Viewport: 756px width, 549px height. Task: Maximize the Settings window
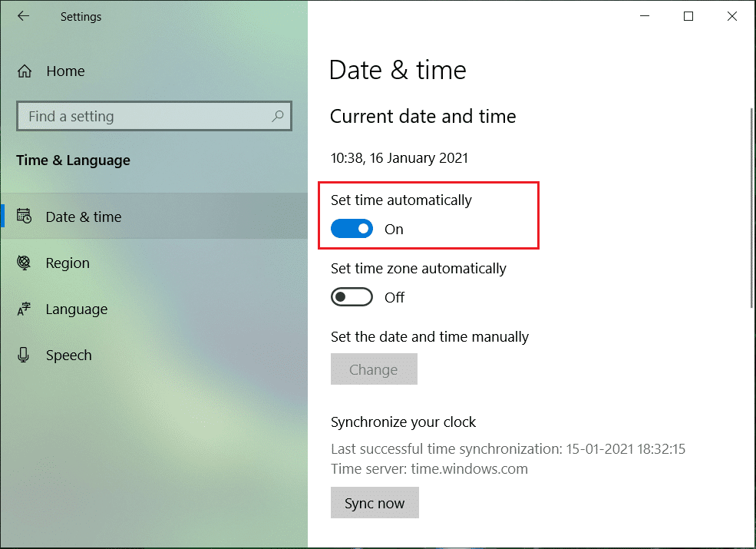[688, 16]
